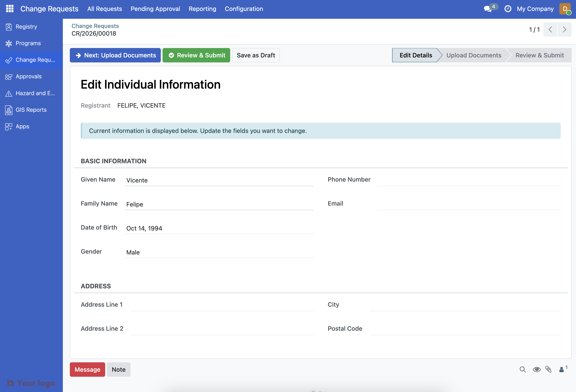Focus the Email field
The width and height of the screenshot is (576, 392).
tap(469, 204)
